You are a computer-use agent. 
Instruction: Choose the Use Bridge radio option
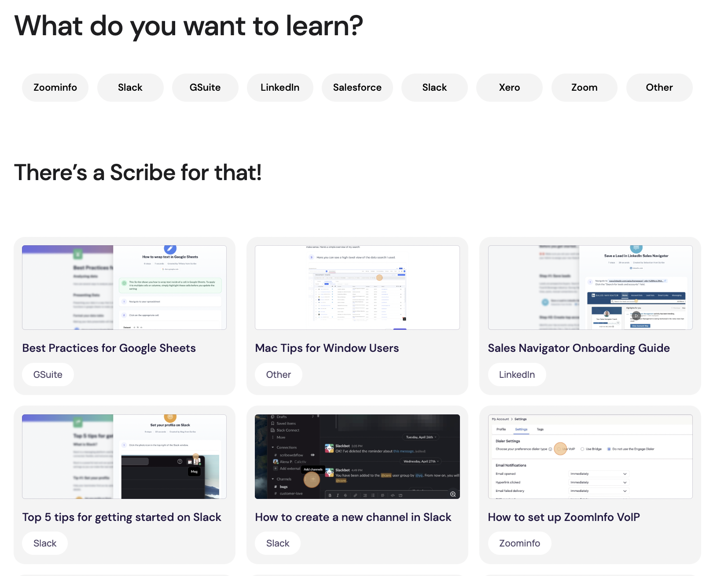click(x=583, y=449)
